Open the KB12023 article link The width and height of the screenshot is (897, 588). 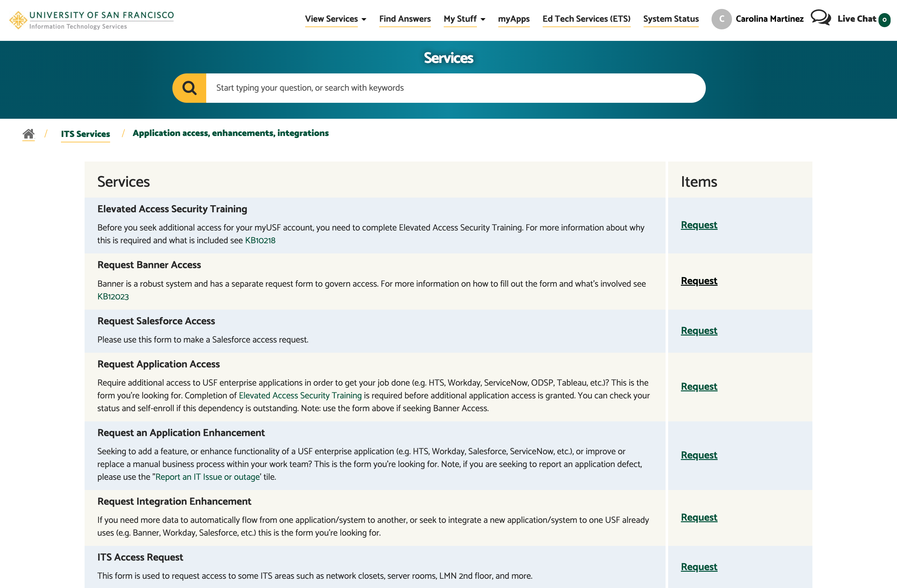(113, 297)
